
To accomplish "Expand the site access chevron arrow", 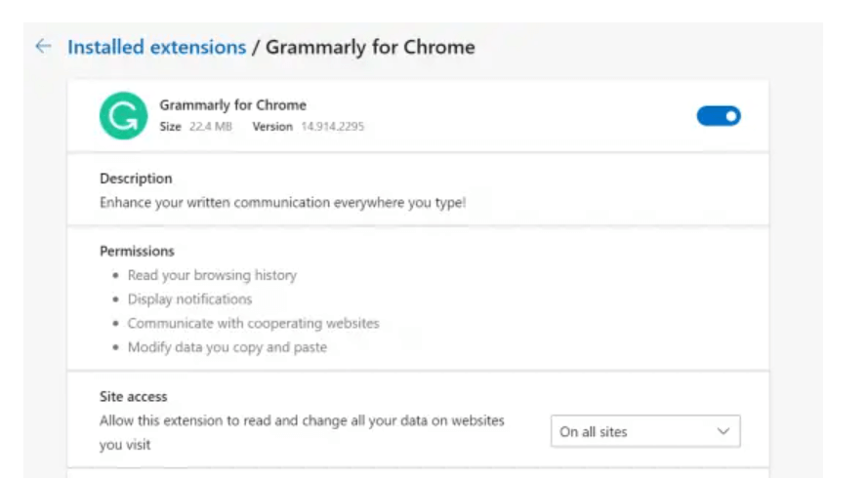I will 723,431.
